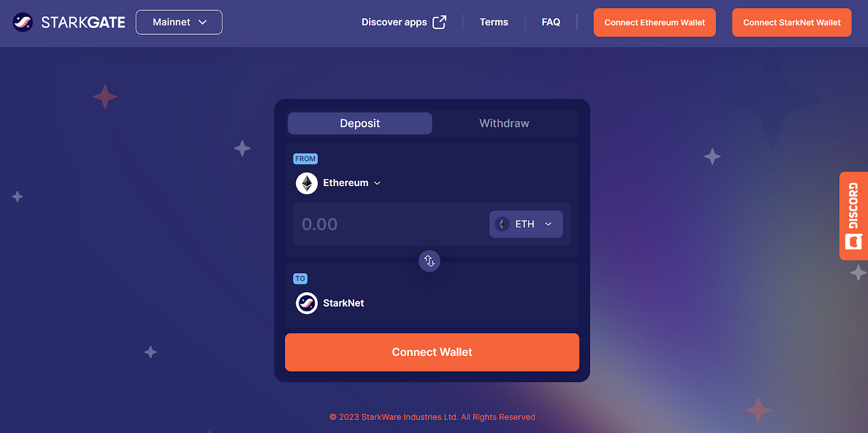This screenshot has height=433, width=868.
Task: Open the ETH token selector dropdown
Action: (x=526, y=224)
